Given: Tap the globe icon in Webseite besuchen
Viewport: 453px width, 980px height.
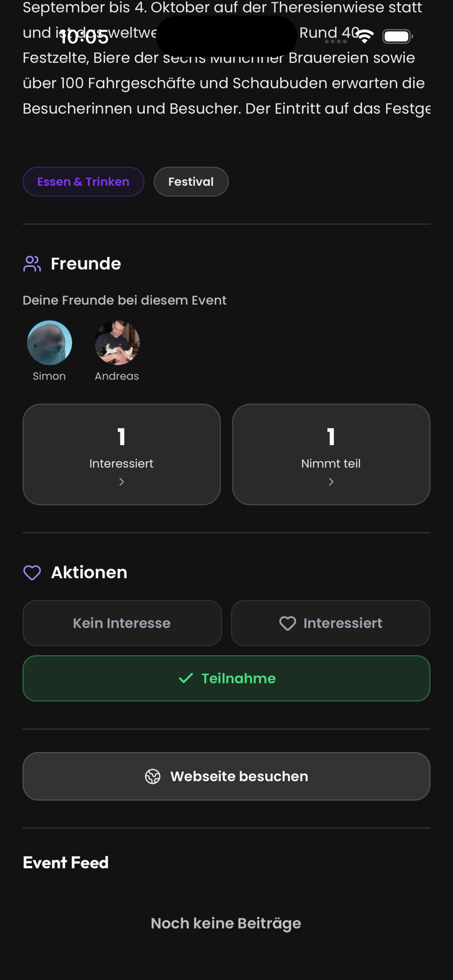Looking at the screenshot, I should (153, 777).
